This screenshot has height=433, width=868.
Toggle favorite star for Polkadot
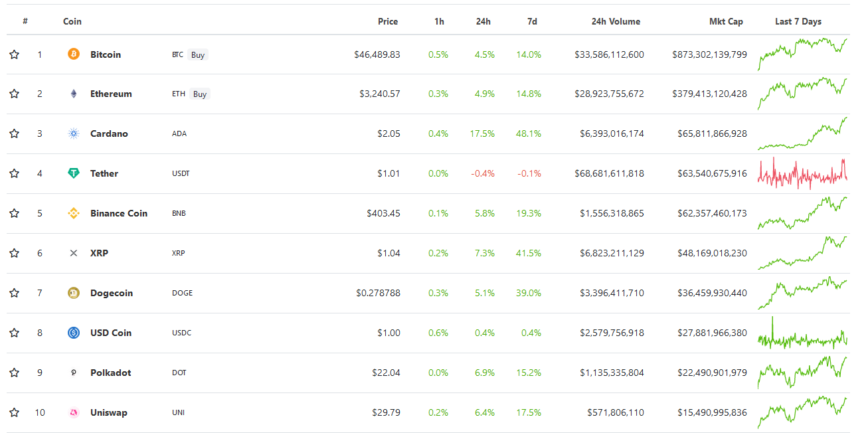(x=14, y=373)
